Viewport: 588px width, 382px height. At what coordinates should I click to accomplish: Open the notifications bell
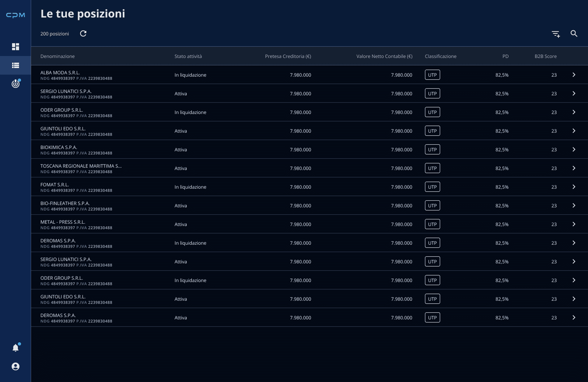pyautogui.click(x=15, y=347)
